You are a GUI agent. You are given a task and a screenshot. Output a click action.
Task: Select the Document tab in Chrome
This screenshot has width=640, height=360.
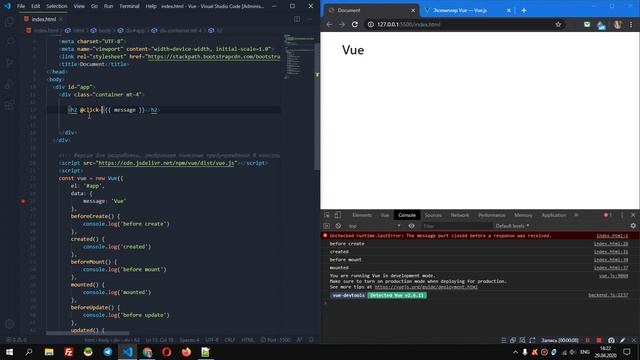(x=371, y=10)
